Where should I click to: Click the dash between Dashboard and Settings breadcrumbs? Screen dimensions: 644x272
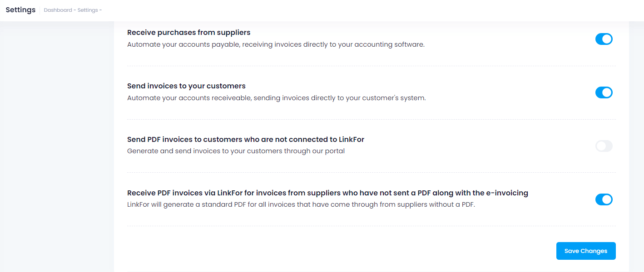click(74, 10)
